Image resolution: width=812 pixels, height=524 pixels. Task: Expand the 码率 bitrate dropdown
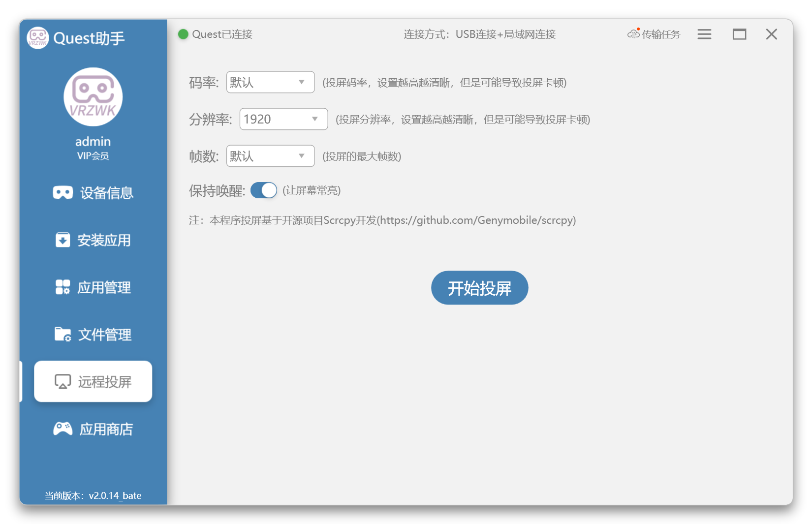[270, 82]
